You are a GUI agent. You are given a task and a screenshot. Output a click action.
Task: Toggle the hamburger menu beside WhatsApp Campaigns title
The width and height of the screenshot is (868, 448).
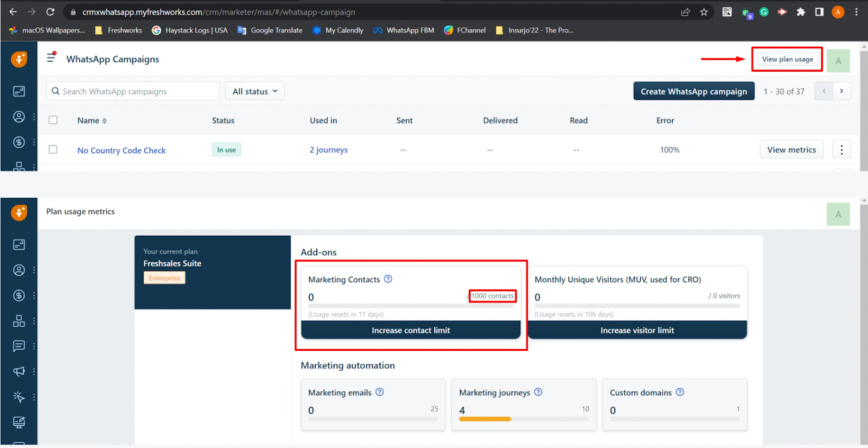[x=52, y=57]
